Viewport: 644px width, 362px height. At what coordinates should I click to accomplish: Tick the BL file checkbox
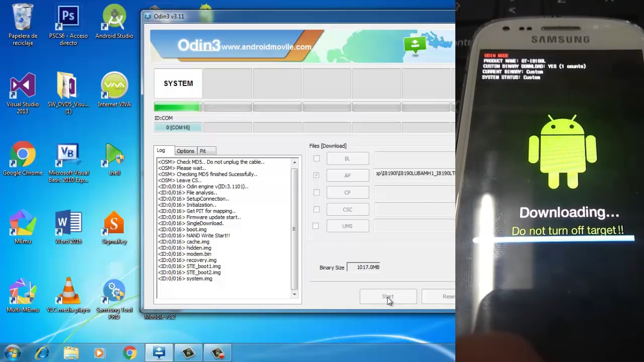[316, 158]
